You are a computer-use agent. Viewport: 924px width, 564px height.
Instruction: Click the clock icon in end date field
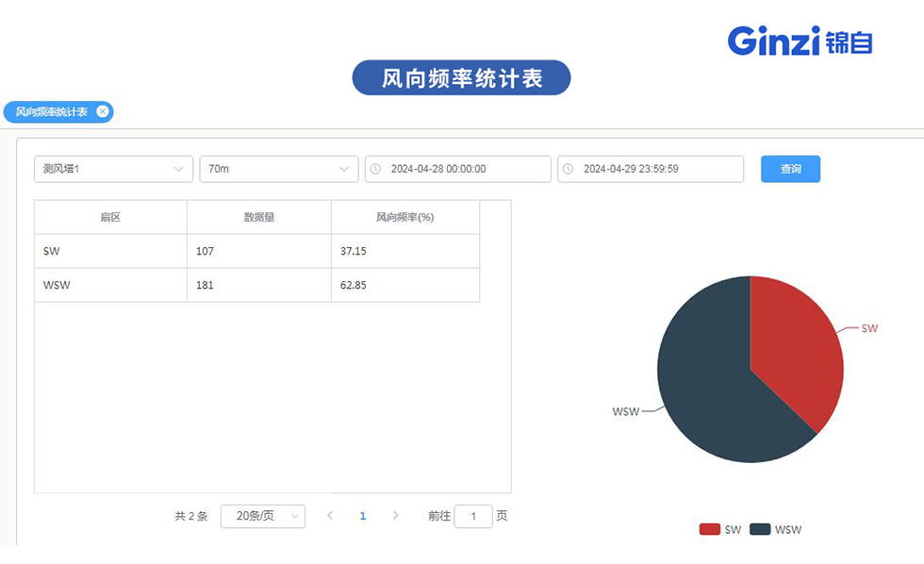pyautogui.click(x=568, y=169)
